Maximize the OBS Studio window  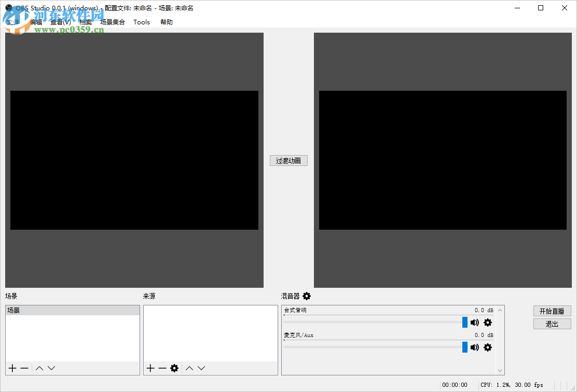coord(541,8)
